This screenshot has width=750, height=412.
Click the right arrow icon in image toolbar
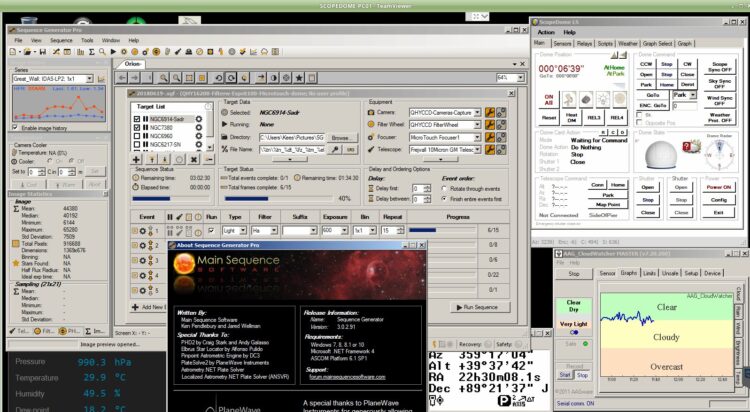(135, 78)
